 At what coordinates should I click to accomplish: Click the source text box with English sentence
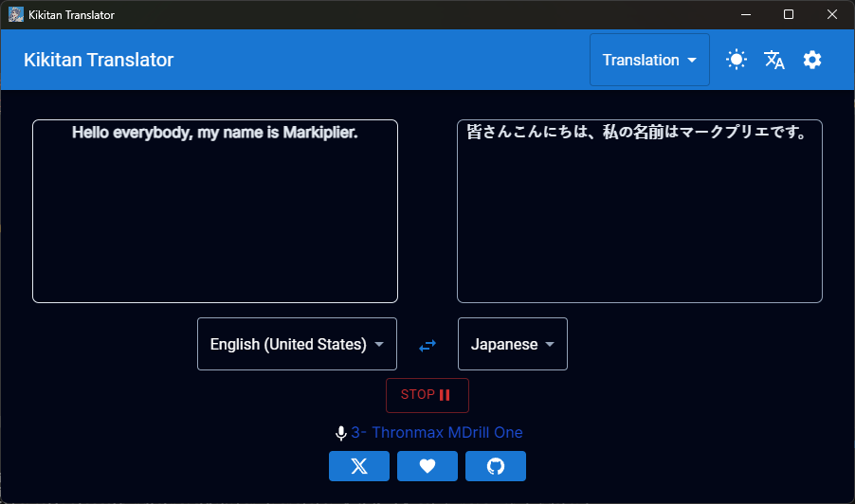point(215,211)
